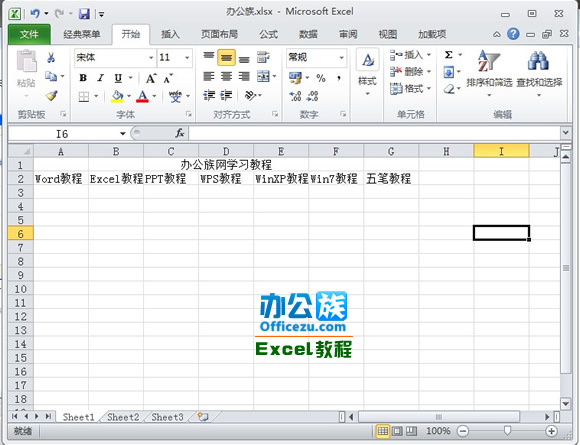The width and height of the screenshot is (580, 445).
Task: Open the Name Box dropdown arrow
Action: point(122,134)
